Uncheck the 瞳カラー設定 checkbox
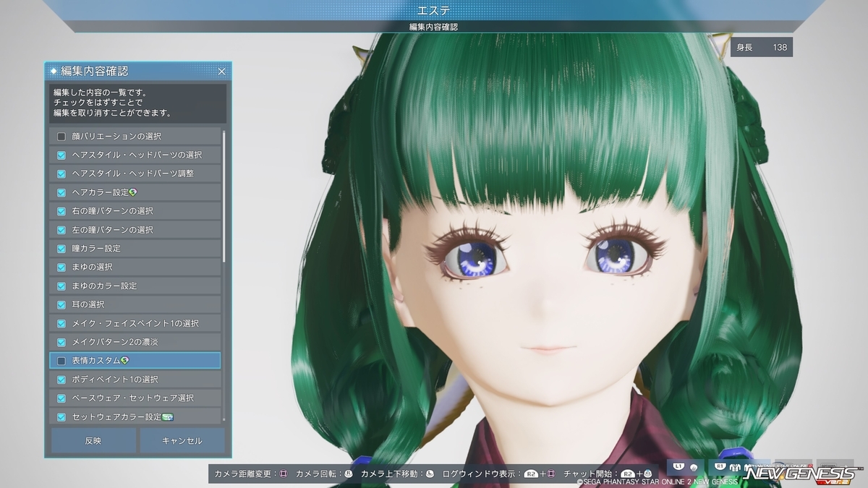 [61, 248]
